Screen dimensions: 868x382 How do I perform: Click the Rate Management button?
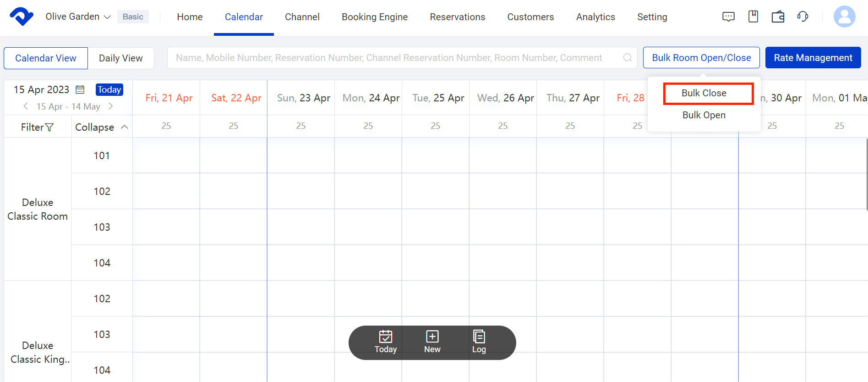point(813,58)
